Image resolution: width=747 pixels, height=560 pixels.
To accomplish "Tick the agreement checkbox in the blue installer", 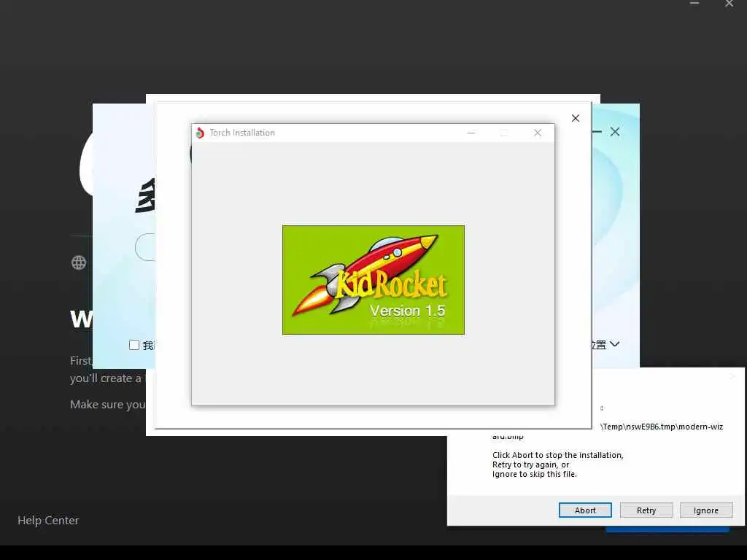I will tap(134, 345).
